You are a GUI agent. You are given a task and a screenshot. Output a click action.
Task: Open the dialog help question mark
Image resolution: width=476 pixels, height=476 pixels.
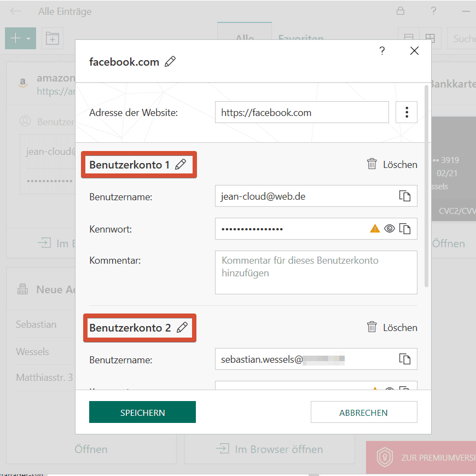(382, 51)
